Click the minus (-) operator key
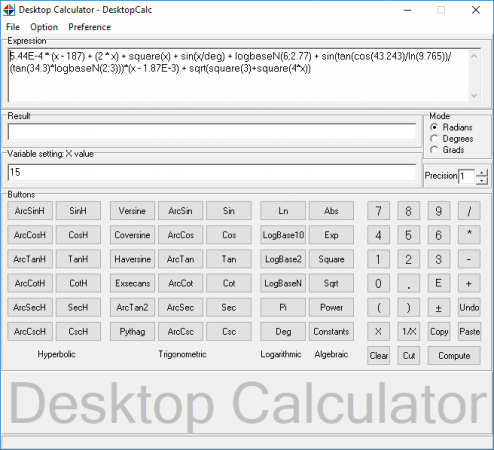The image size is (494, 450). coord(469,259)
